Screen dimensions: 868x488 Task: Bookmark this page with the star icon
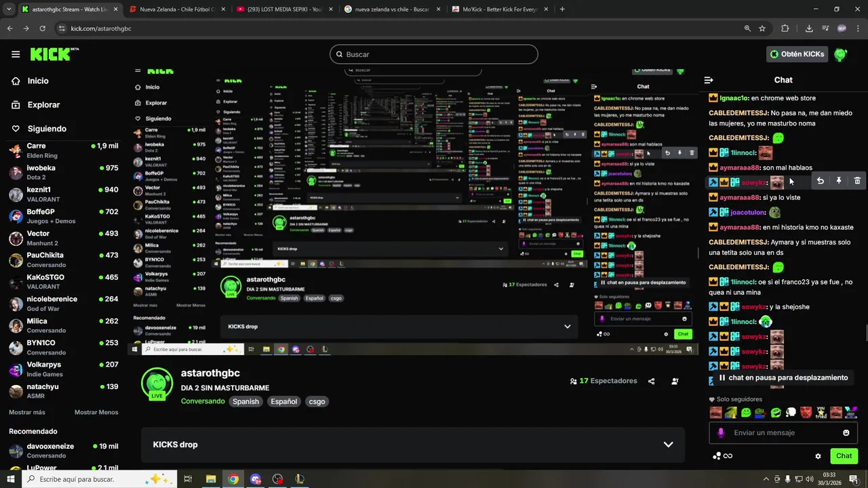[762, 28]
